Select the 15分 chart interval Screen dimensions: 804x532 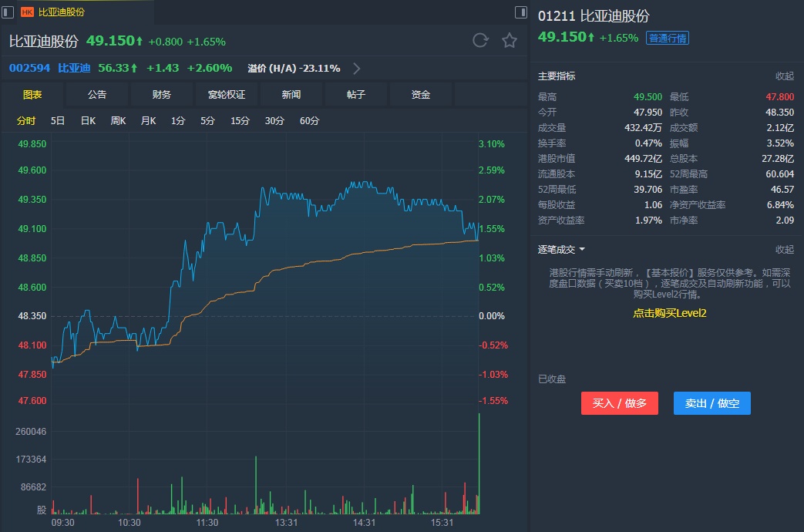240,121
